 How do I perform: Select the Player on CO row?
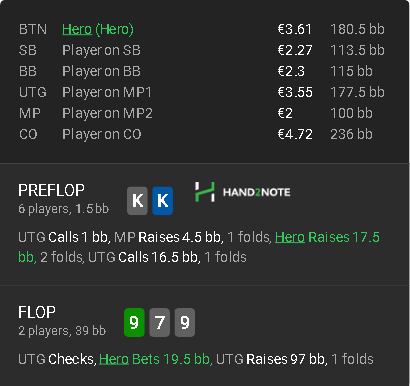coord(202,134)
